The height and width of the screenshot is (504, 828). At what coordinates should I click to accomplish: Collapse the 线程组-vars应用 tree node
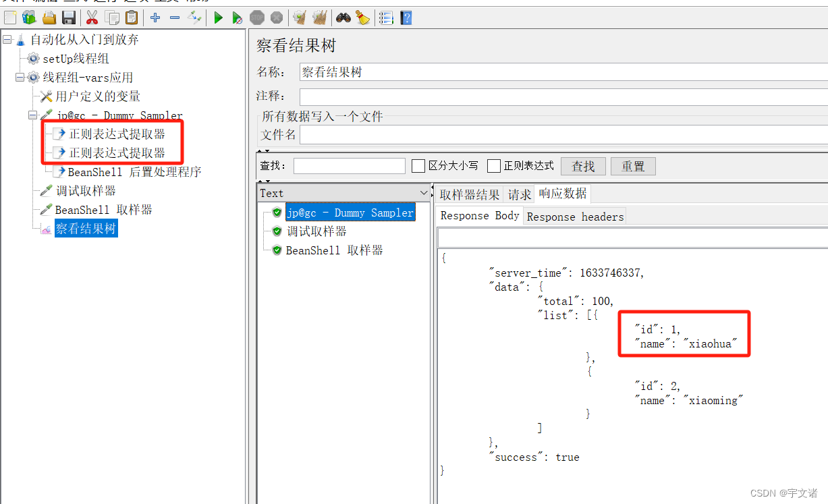20,77
